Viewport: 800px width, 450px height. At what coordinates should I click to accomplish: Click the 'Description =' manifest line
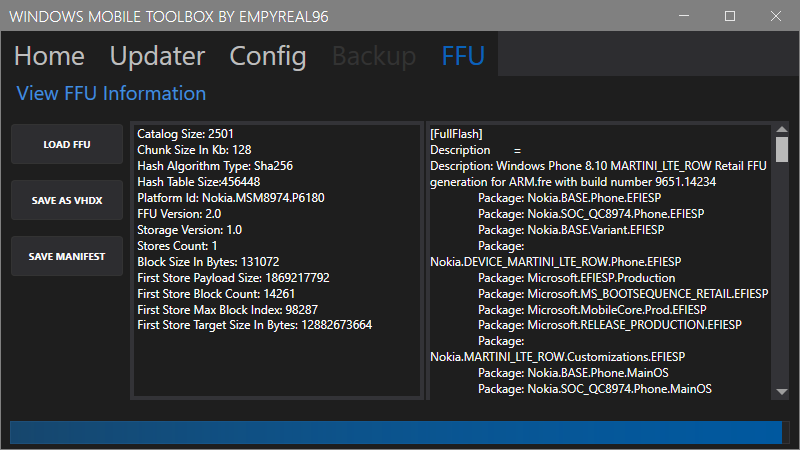pyautogui.click(x=476, y=150)
